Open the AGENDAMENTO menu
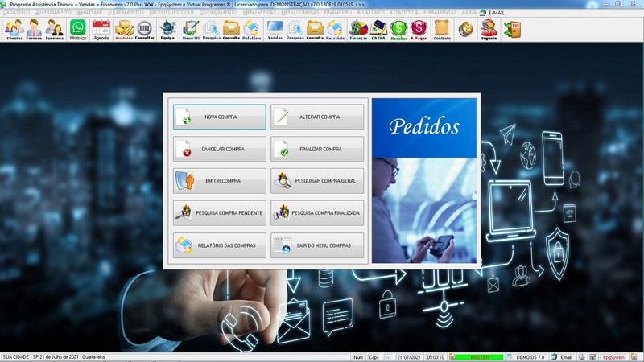The height and width of the screenshot is (362, 644). coord(53,13)
